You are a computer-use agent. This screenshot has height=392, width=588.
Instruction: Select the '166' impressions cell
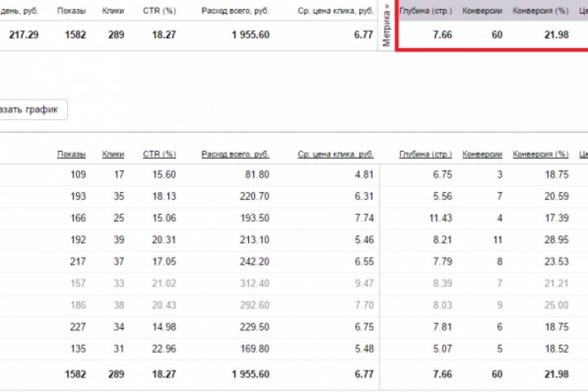pyautogui.click(x=78, y=218)
